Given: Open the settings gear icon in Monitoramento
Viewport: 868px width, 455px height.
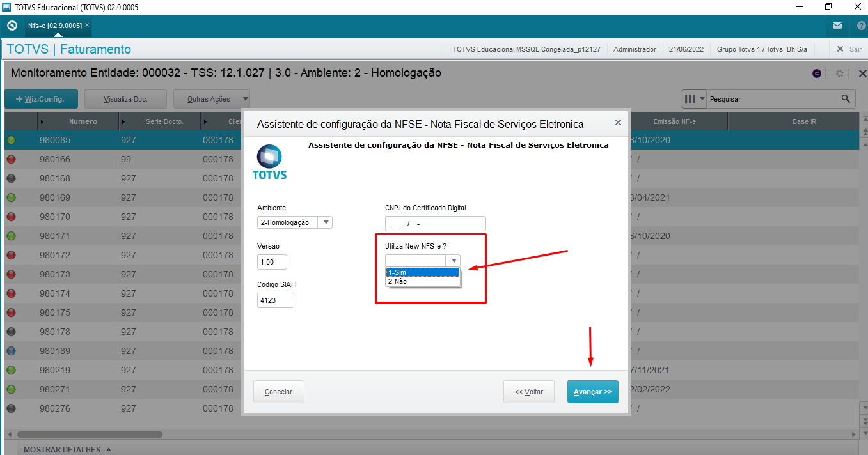Looking at the screenshot, I should click(x=840, y=73).
